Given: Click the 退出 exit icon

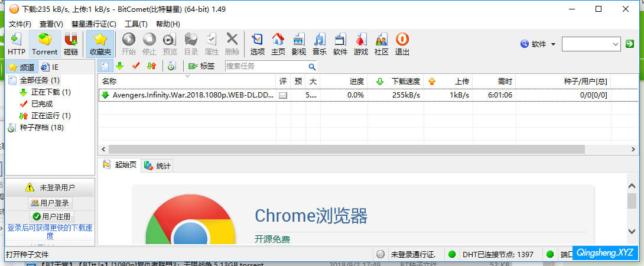Looking at the screenshot, I should click(x=402, y=44).
